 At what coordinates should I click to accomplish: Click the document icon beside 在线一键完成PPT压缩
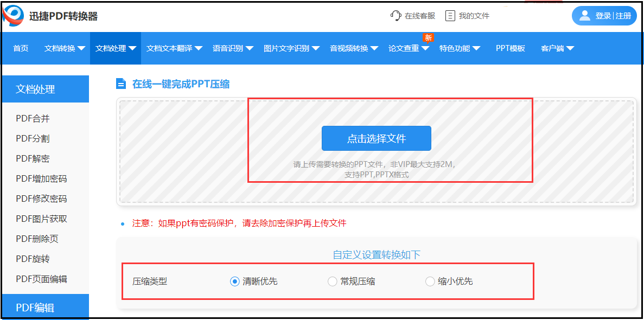click(x=121, y=84)
